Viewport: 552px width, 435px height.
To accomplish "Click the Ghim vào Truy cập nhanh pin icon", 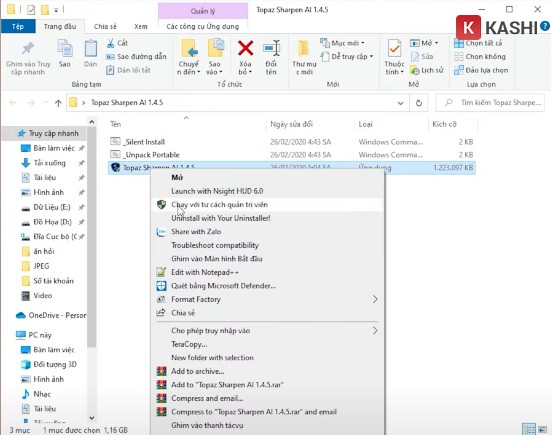I will coord(28,49).
